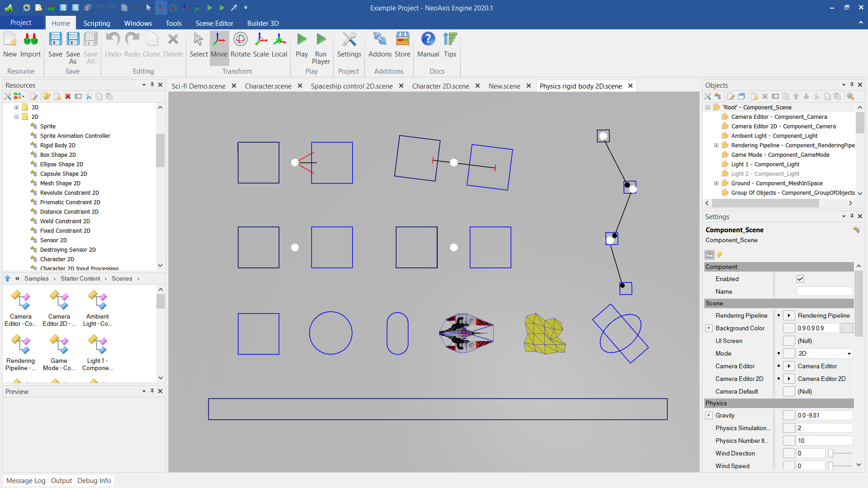Switch to the Scripting ribbon tab

click(96, 23)
